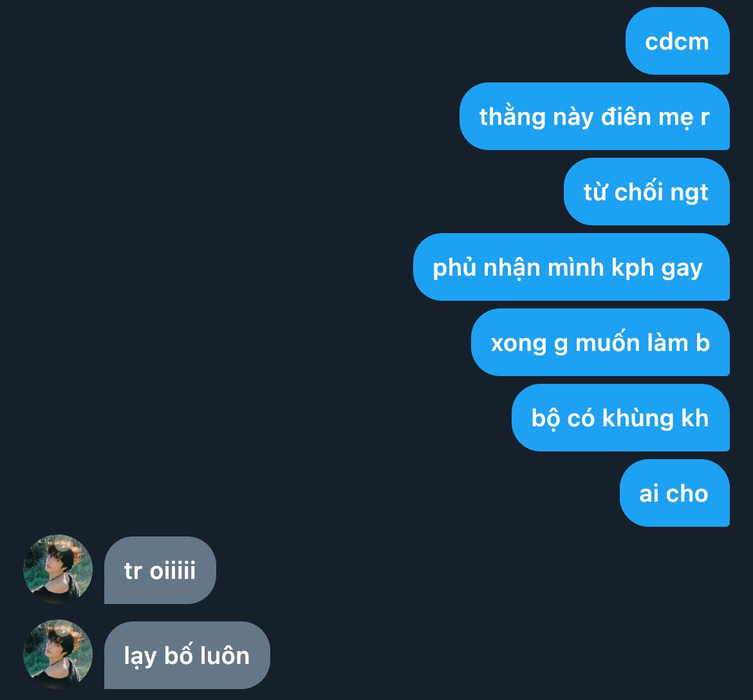Select the bottommost gray reply bubble
The image size is (753, 700).
(x=187, y=656)
